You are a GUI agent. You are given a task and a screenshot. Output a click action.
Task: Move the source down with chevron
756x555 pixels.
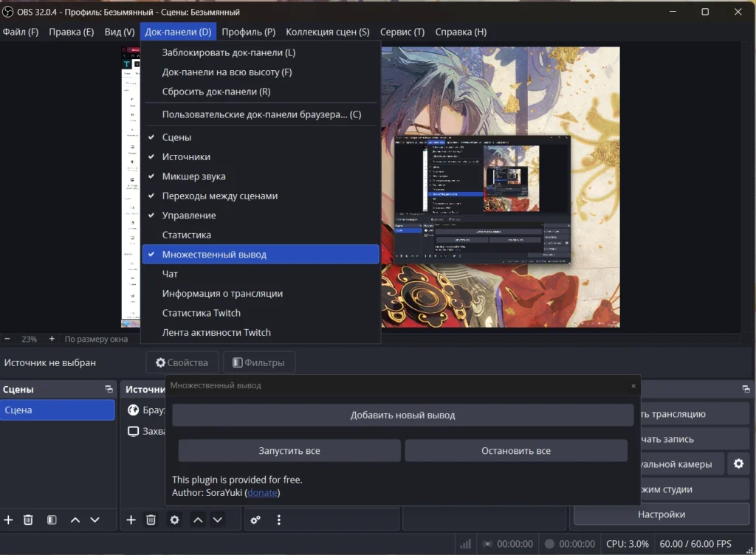click(x=218, y=520)
